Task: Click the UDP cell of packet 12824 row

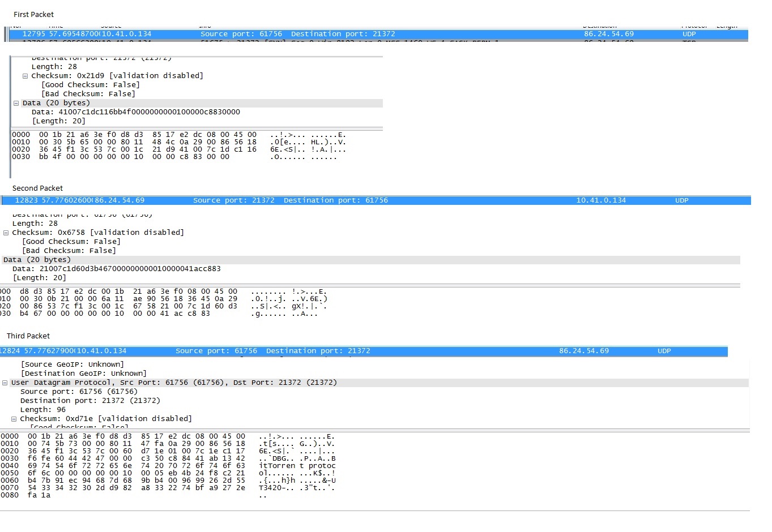Action: [664, 351]
